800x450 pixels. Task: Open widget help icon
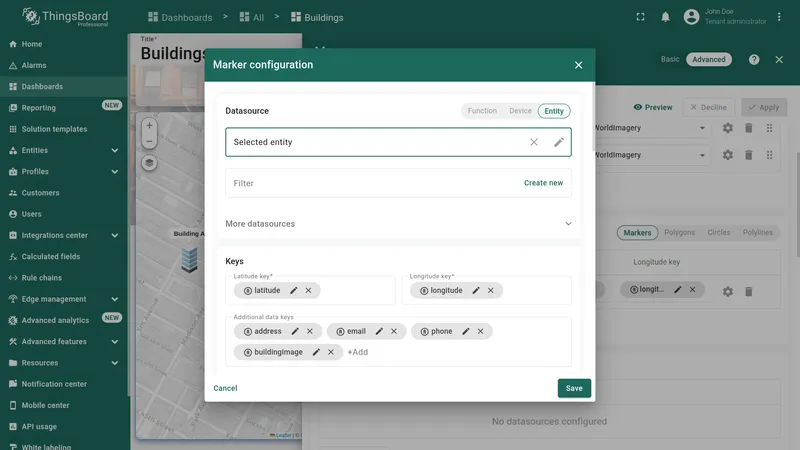pos(754,60)
